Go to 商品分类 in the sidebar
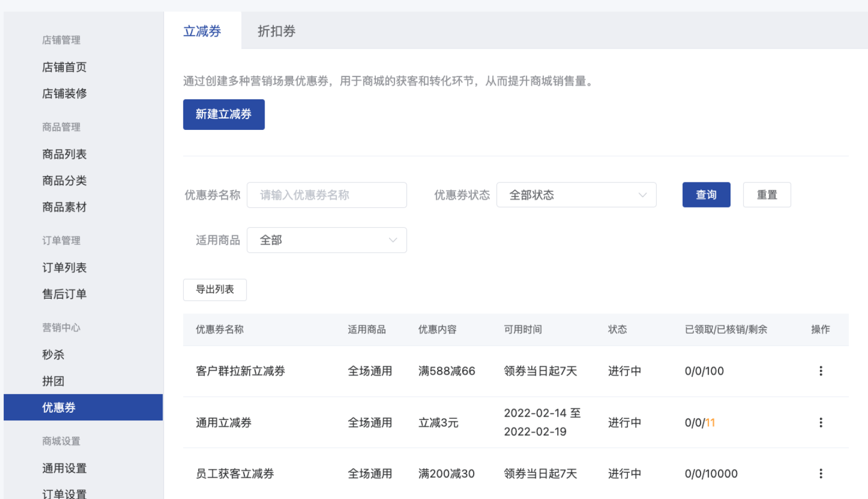 [x=64, y=181]
